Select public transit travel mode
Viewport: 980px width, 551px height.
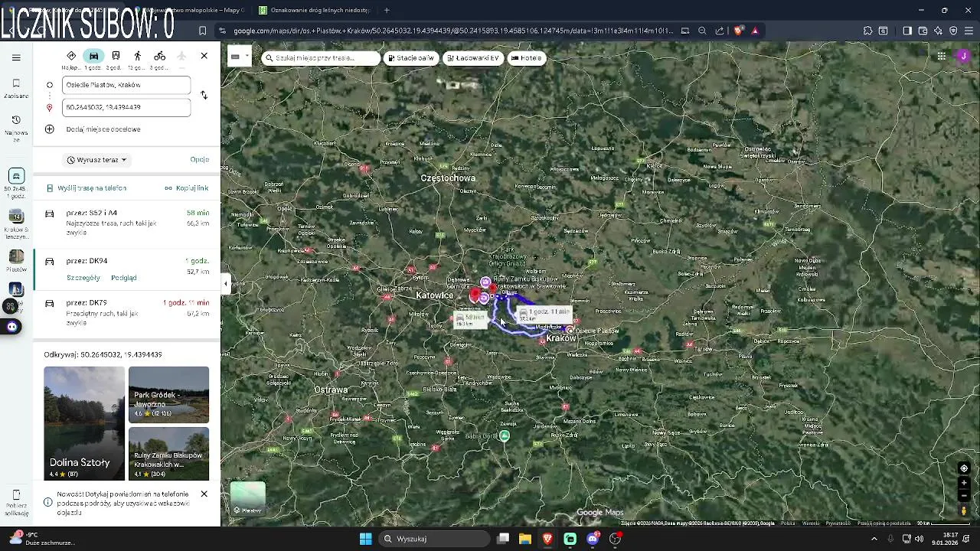click(x=116, y=56)
